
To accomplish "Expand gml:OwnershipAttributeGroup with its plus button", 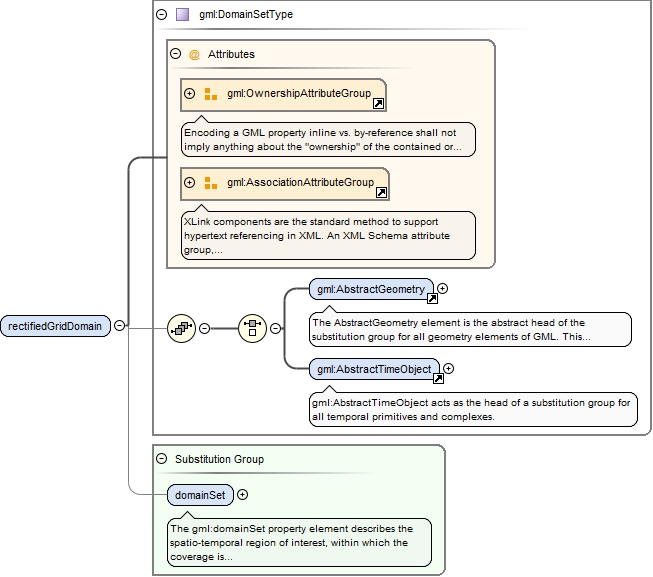I will [189, 94].
